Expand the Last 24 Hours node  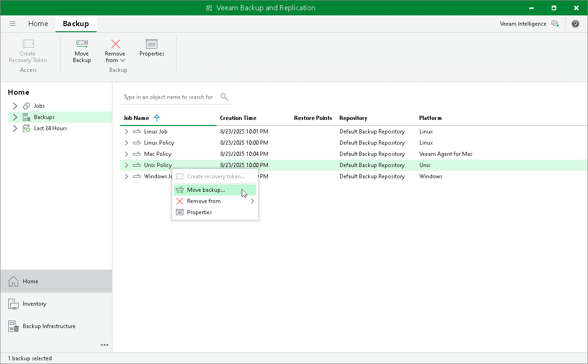click(15, 128)
